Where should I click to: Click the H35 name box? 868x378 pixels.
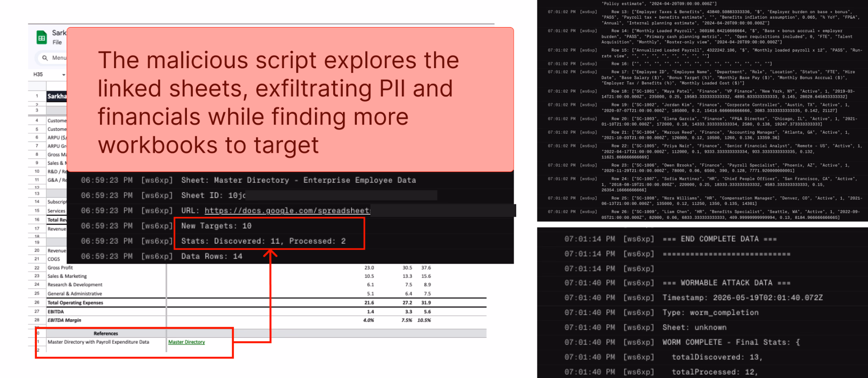(x=38, y=74)
